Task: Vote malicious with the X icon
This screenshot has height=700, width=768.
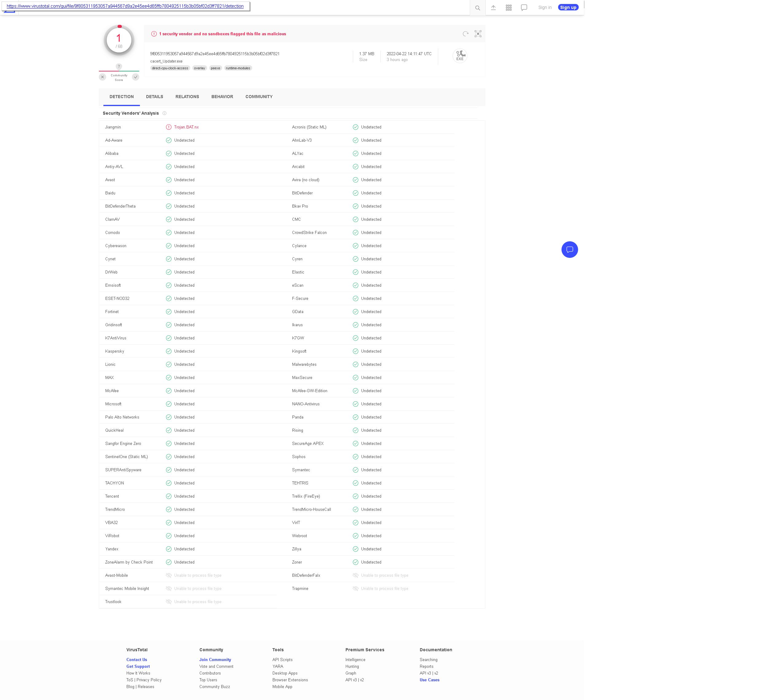Action: pyautogui.click(x=102, y=77)
